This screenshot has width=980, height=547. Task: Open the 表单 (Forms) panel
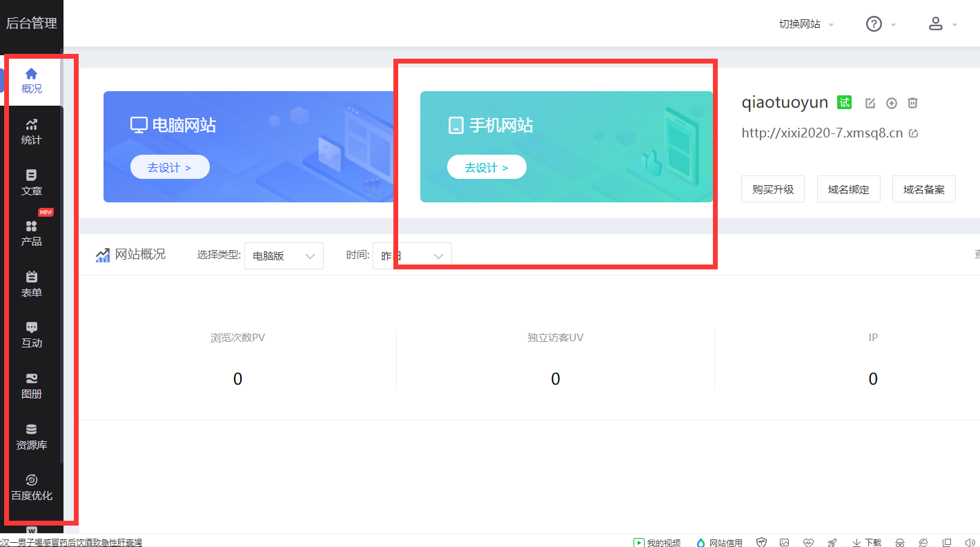[32, 283]
